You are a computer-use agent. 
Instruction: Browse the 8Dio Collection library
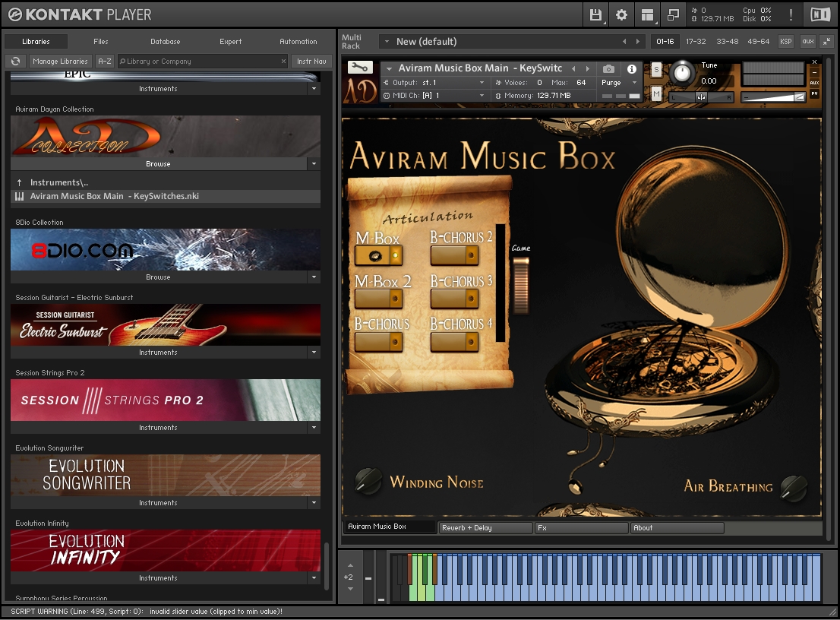click(x=158, y=277)
